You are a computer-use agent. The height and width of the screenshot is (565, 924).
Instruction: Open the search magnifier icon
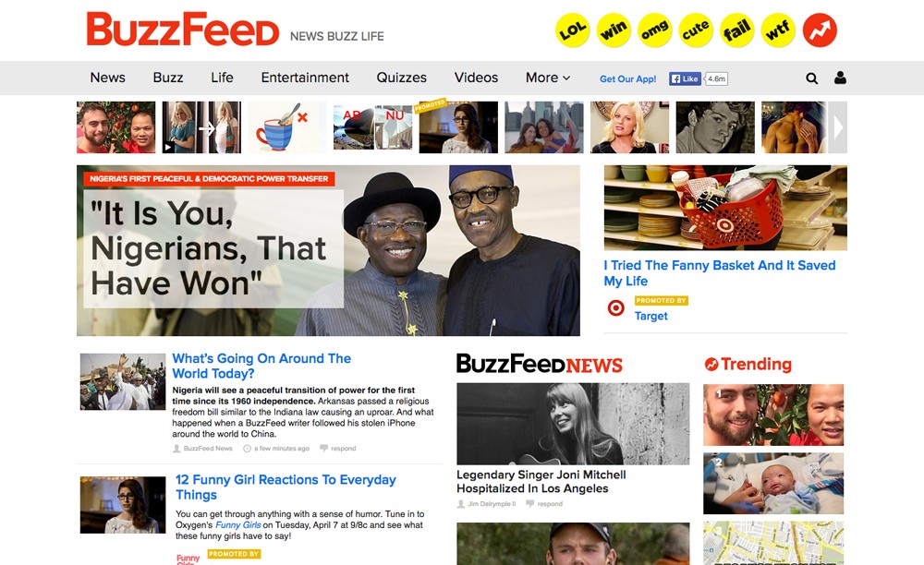pyautogui.click(x=811, y=78)
